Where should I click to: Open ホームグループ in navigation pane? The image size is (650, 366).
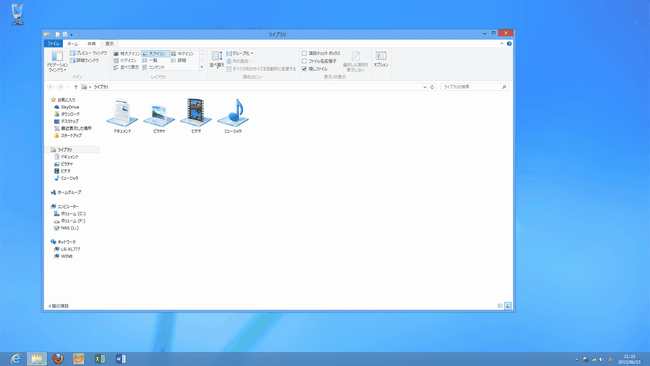(65, 192)
